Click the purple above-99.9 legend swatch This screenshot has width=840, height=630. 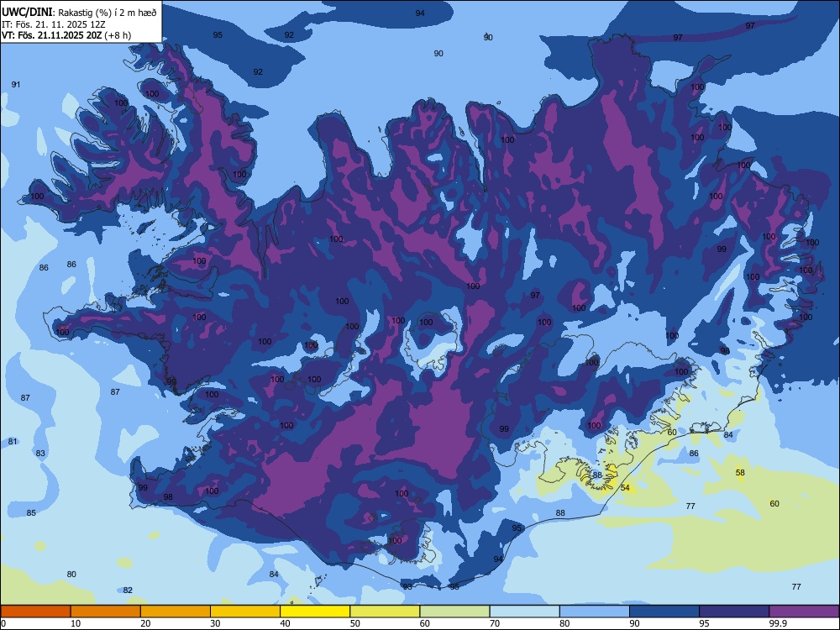(804, 612)
